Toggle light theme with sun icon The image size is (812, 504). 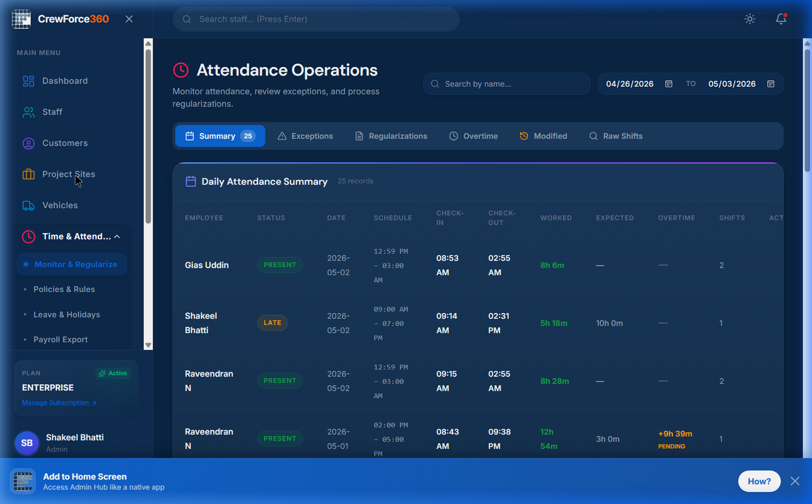click(x=750, y=19)
